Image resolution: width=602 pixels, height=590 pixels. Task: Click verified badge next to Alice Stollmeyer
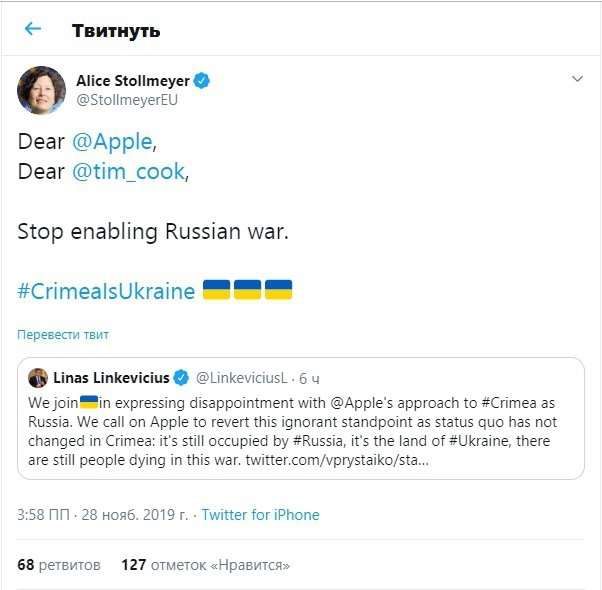pos(201,81)
